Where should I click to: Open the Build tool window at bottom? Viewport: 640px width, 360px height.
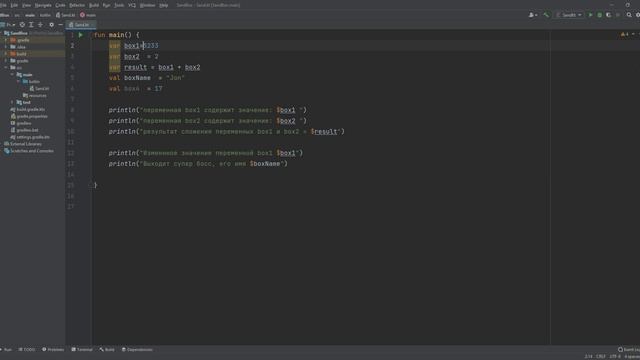tap(107, 350)
